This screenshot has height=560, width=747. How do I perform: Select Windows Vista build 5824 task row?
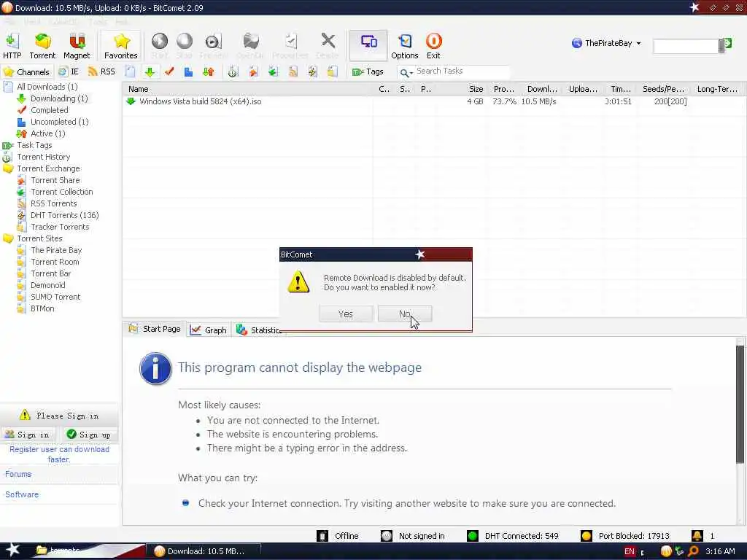point(434,101)
